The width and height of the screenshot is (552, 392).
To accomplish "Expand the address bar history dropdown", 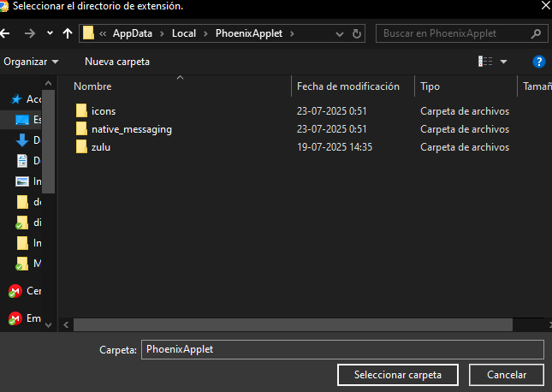I will [339, 34].
